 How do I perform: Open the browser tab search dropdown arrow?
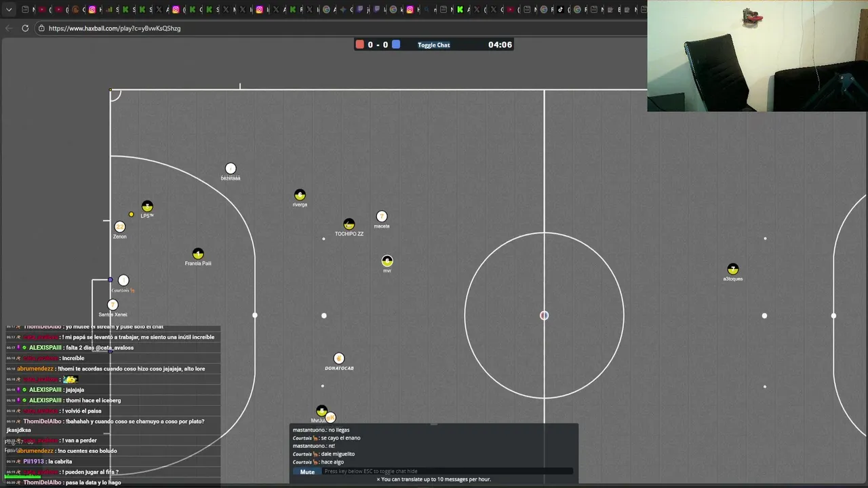[9, 9]
